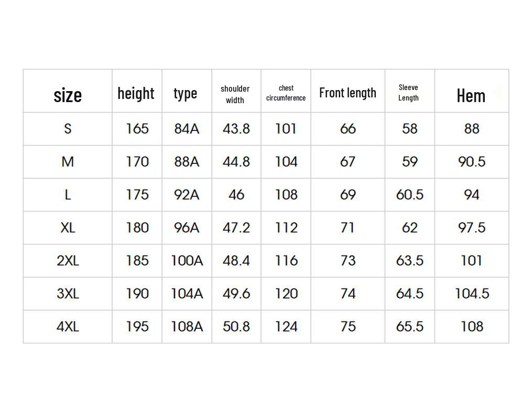Image resolution: width=532 pixels, height=399 pixels.
Task: Select the "Hem" column header
Action: coord(471,95)
